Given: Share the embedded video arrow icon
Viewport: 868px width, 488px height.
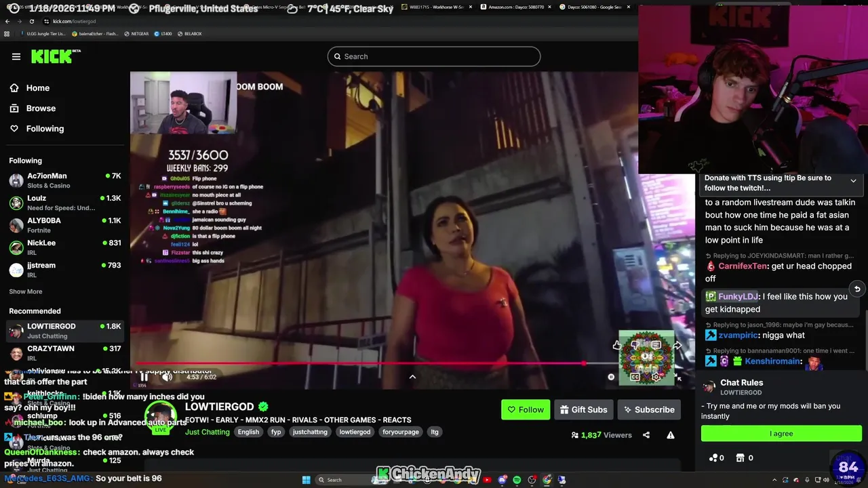Looking at the screenshot, I should pyautogui.click(x=677, y=346).
